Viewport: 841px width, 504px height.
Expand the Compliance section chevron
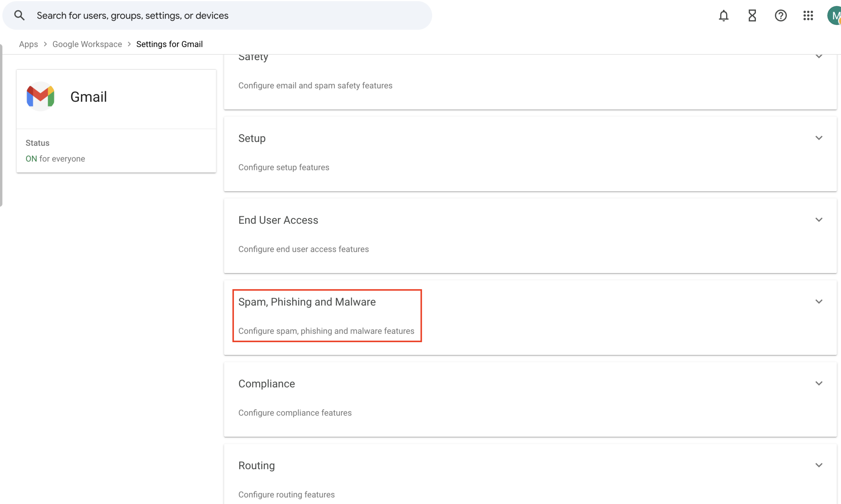pos(819,383)
